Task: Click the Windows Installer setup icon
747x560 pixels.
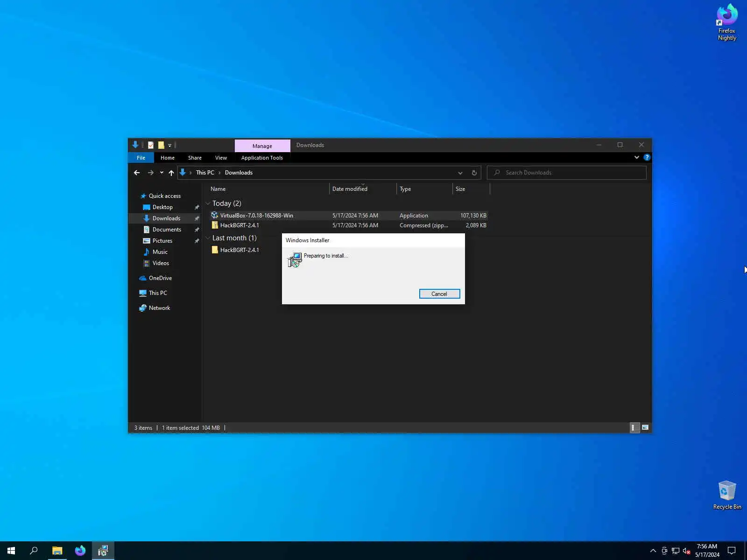Action: pyautogui.click(x=295, y=259)
